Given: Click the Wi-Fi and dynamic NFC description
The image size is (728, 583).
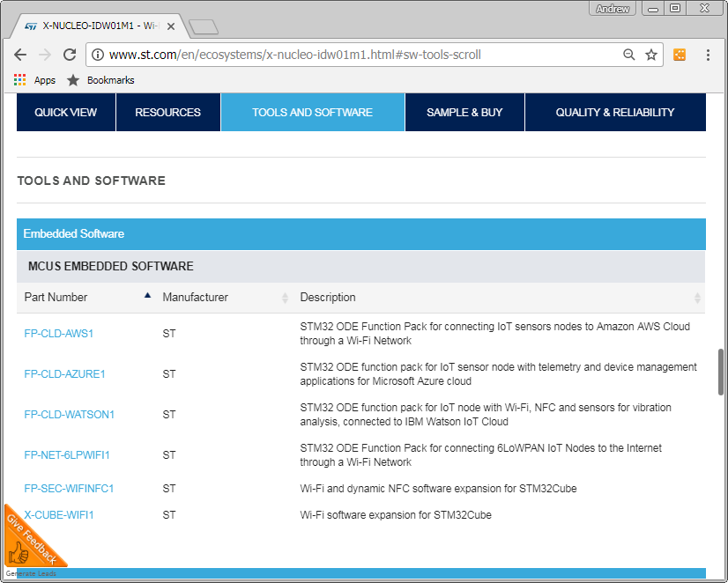Looking at the screenshot, I should (x=438, y=489).
